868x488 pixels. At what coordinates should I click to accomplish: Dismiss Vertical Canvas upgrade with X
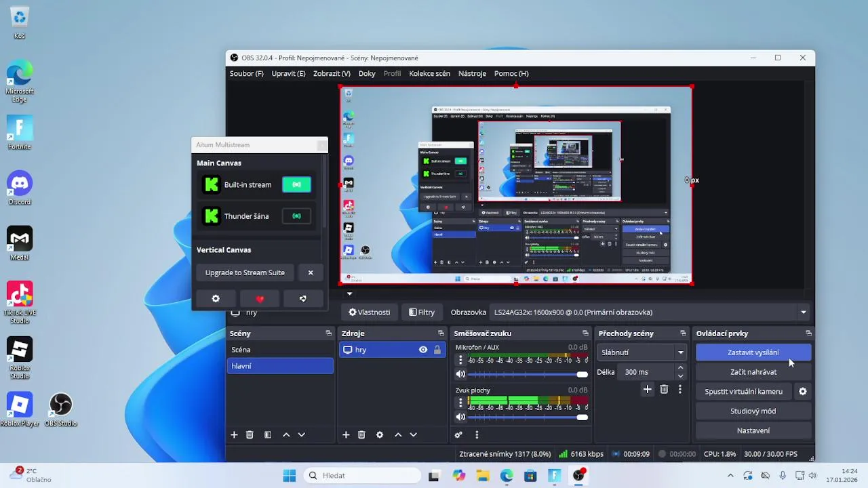[x=311, y=272]
